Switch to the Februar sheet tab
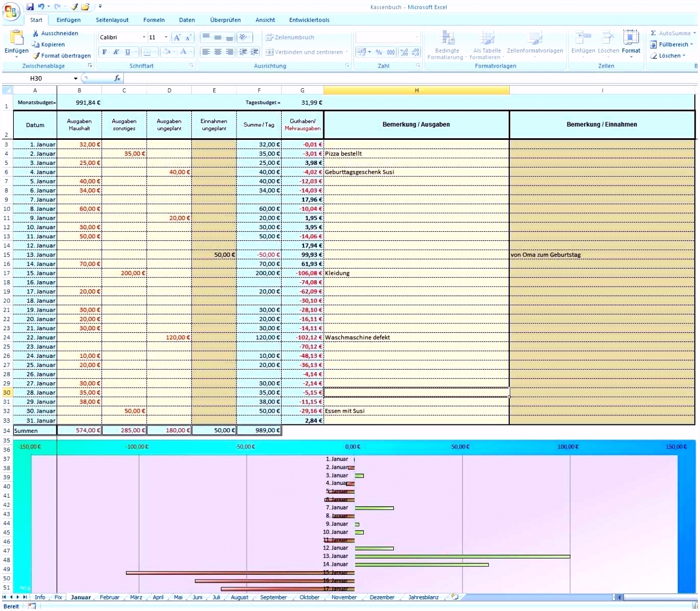Screen dimensions: 700x611 pyautogui.click(x=109, y=597)
